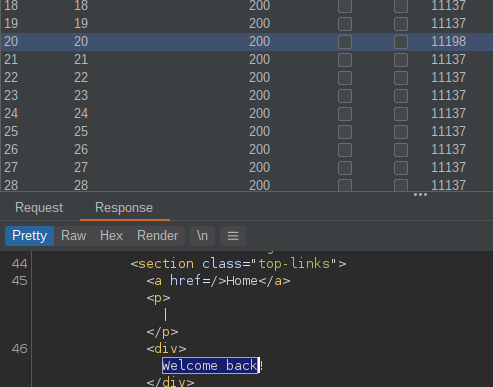
Task: Tick the right checkbox in row 26
Action: [401, 150]
